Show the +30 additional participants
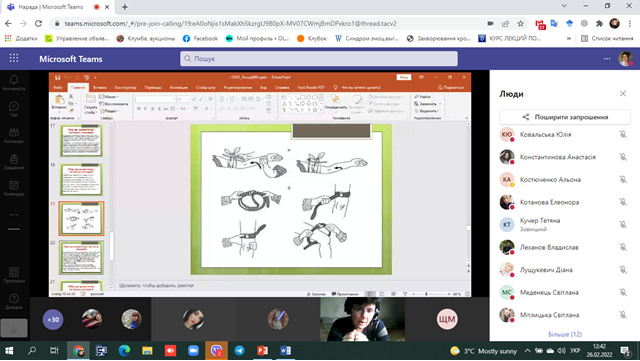 pyautogui.click(x=53, y=319)
